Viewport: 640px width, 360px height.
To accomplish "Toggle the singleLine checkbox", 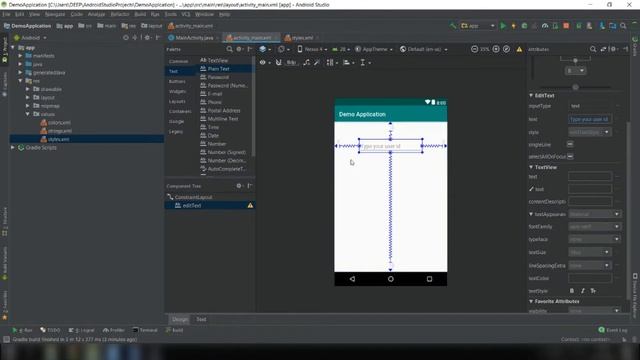I will coord(570,144).
